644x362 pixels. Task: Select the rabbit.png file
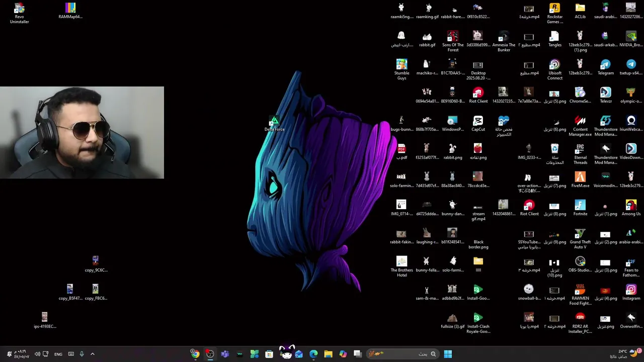pyautogui.click(x=453, y=151)
